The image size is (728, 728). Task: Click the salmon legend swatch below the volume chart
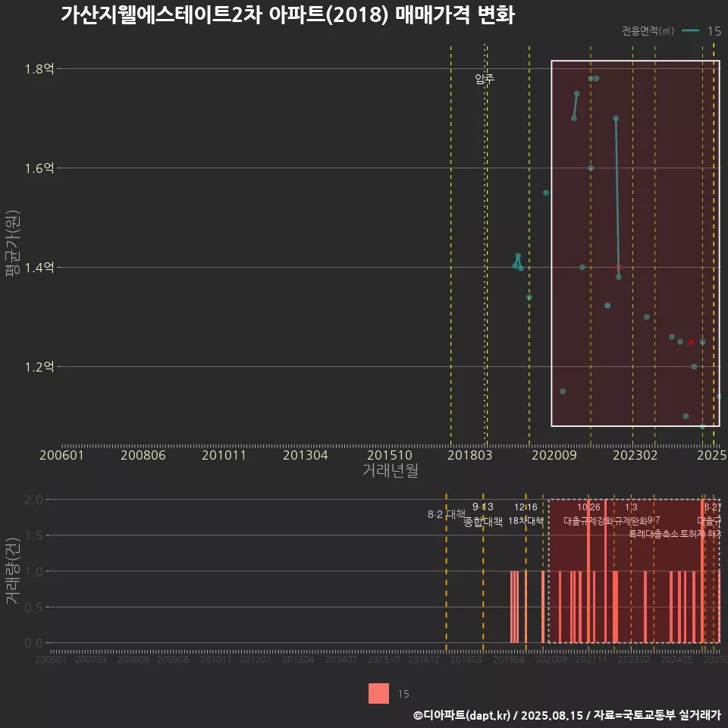(x=378, y=693)
